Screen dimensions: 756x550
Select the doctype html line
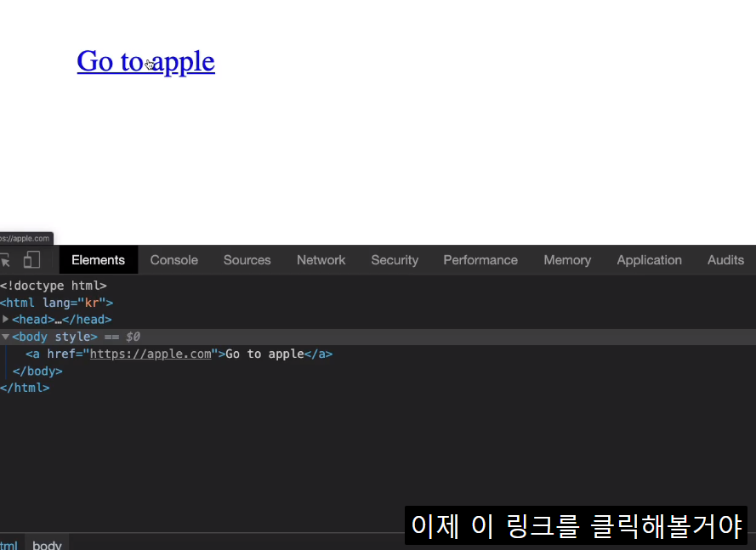54,286
